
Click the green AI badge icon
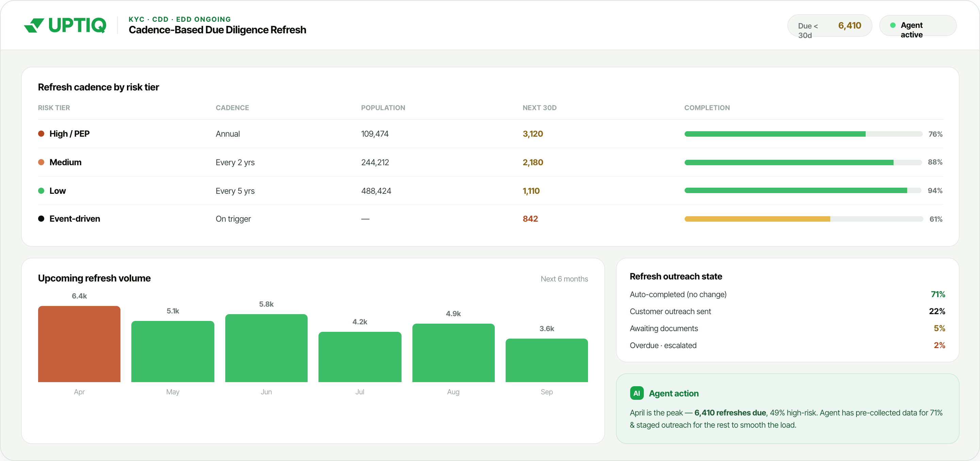(636, 393)
